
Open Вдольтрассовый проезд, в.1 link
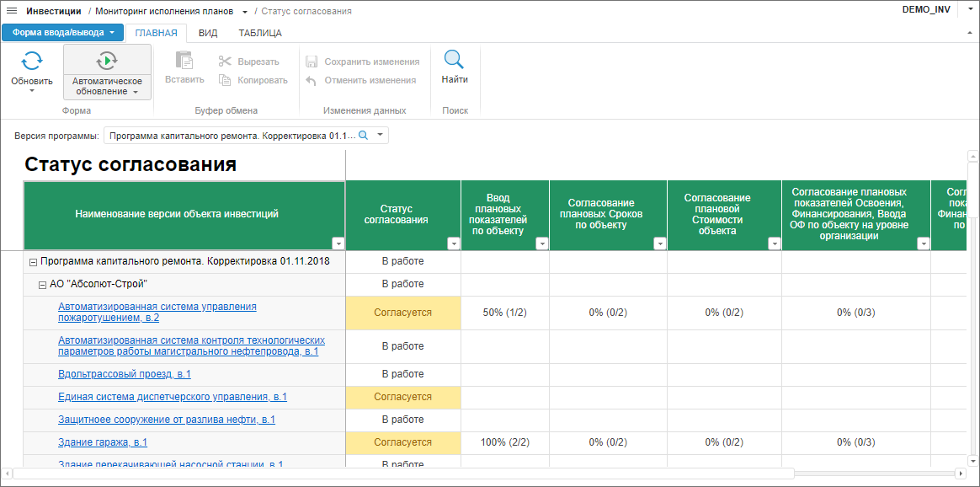[x=125, y=374]
